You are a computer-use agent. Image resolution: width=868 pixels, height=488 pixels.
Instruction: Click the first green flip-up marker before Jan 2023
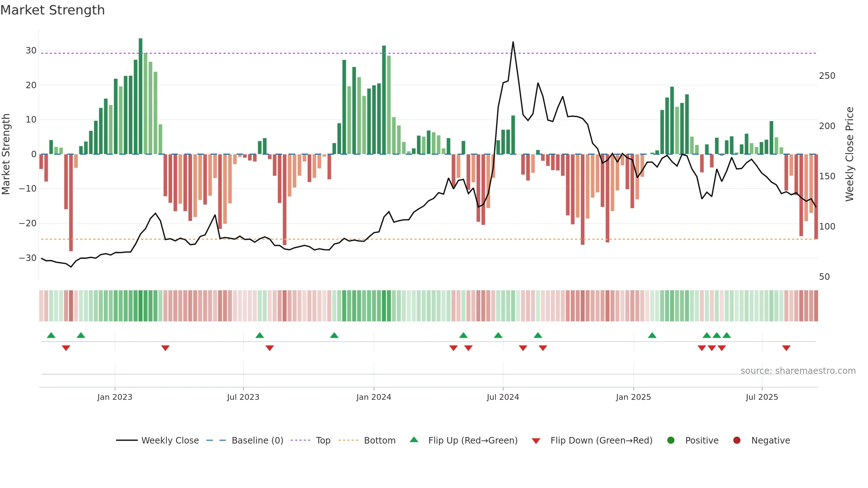51,335
